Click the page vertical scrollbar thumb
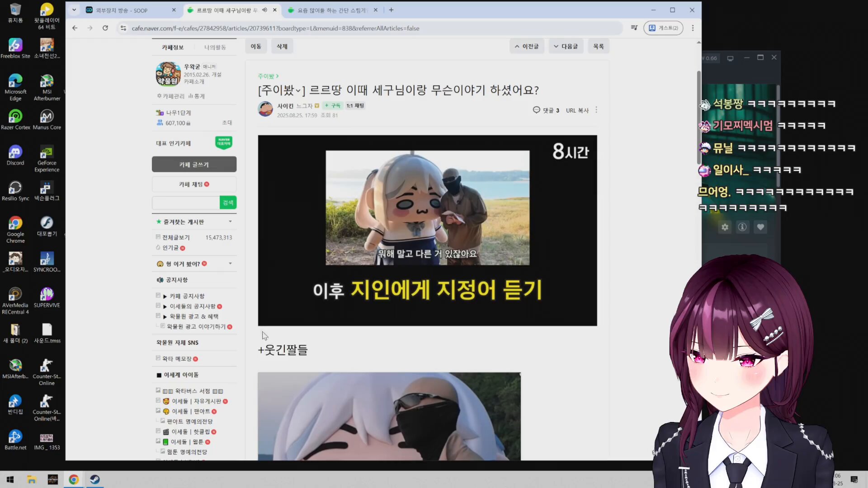 click(698, 117)
